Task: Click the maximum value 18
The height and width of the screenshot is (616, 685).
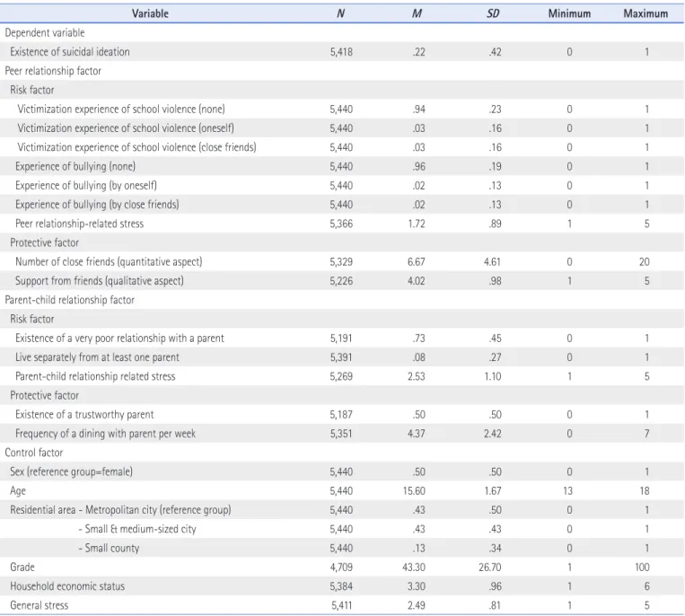Action: 645,491
